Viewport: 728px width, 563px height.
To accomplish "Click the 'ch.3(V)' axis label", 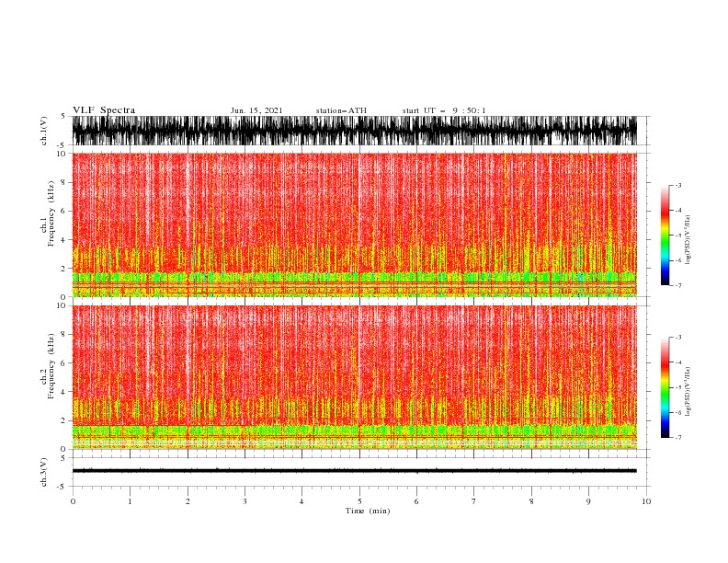I will (x=44, y=472).
